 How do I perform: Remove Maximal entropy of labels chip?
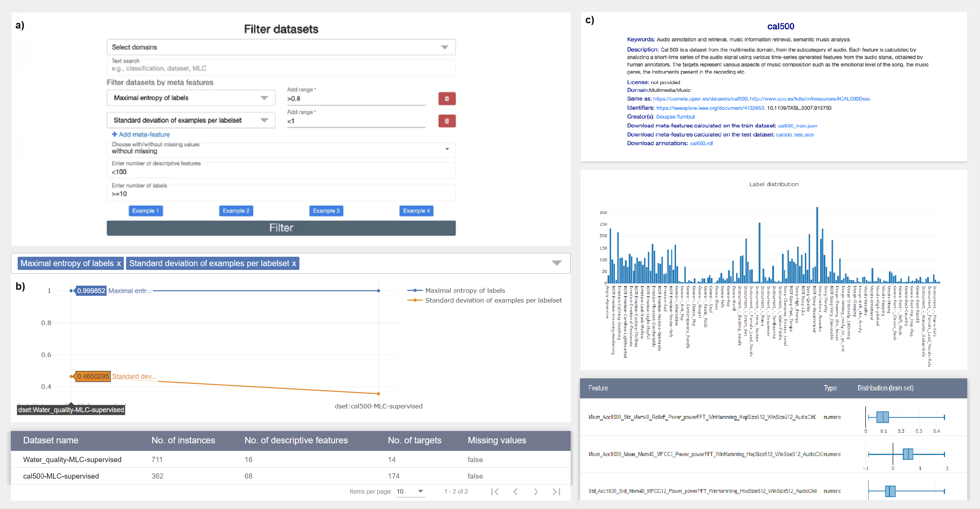(x=119, y=264)
